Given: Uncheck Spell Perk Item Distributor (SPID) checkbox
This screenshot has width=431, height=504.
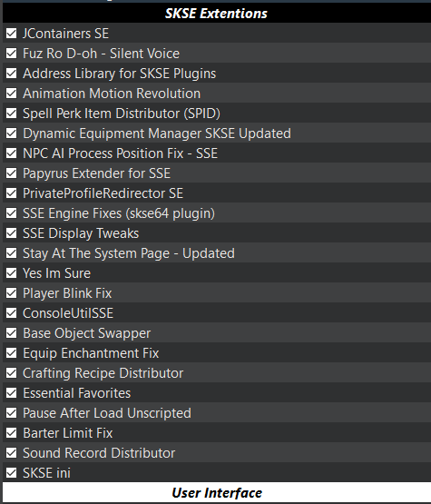Looking at the screenshot, I should [x=12, y=114].
